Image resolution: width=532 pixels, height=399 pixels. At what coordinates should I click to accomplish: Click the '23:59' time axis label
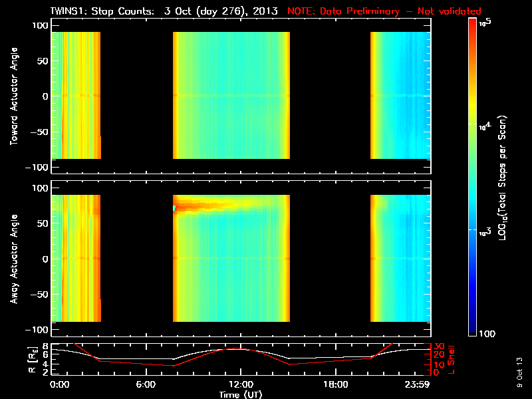click(x=418, y=384)
